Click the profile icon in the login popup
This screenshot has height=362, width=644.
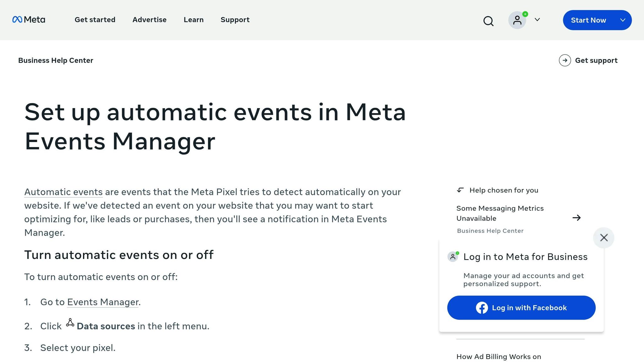pos(453,256)
